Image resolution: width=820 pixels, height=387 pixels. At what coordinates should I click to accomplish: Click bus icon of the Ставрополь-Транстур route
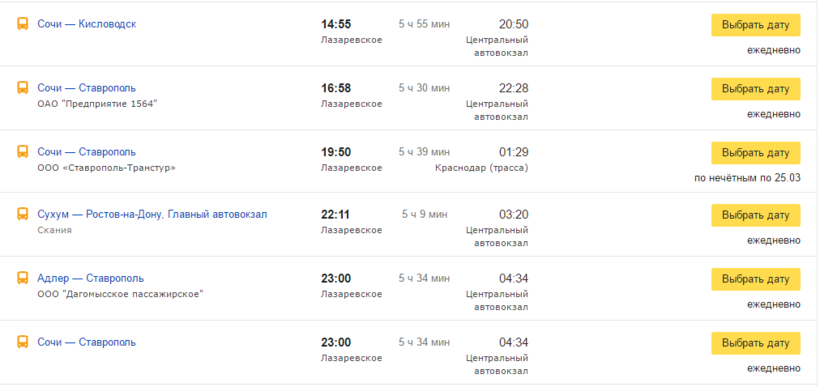(22, 152)
